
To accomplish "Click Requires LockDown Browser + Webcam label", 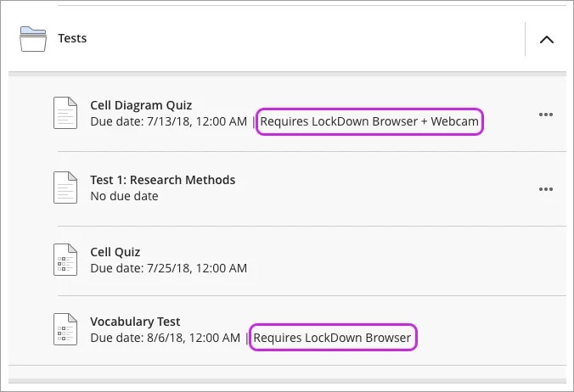I will [370, 121].
